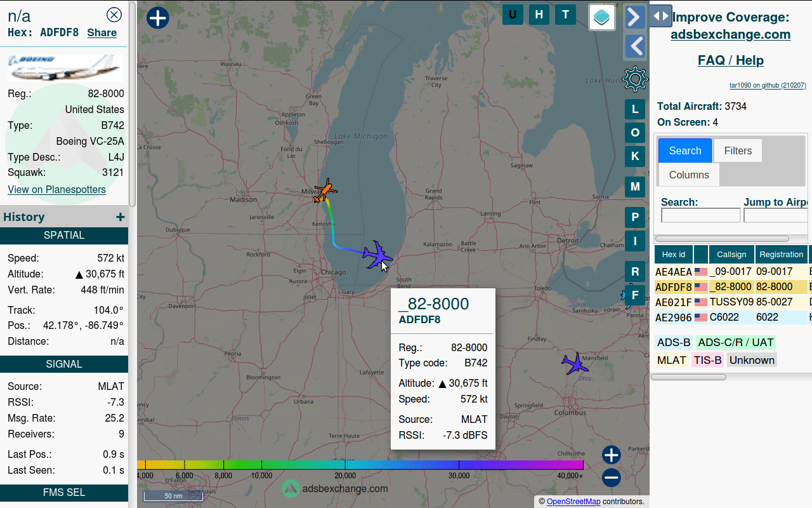Screen dimensions: 812x508
Task: Toggle the F map button
Action: pos(635,295)
